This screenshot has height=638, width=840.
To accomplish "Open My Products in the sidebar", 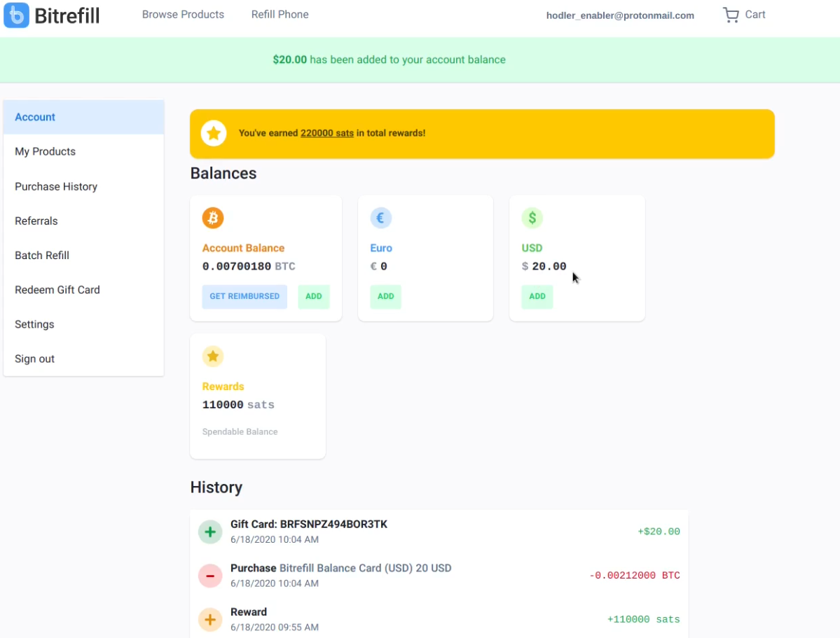I will pyautogui.click(x=83, y=151).
